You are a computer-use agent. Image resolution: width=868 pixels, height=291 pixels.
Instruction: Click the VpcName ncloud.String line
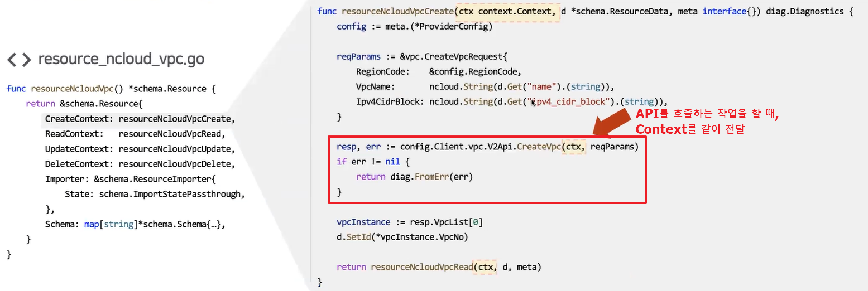[x=485, y=86]
